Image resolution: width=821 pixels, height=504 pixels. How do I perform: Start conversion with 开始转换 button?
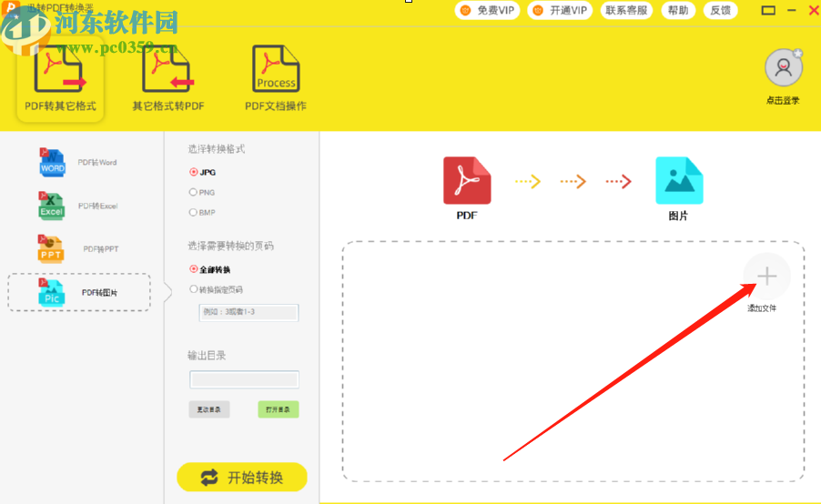pyautogui.click(x=242, y=477)
